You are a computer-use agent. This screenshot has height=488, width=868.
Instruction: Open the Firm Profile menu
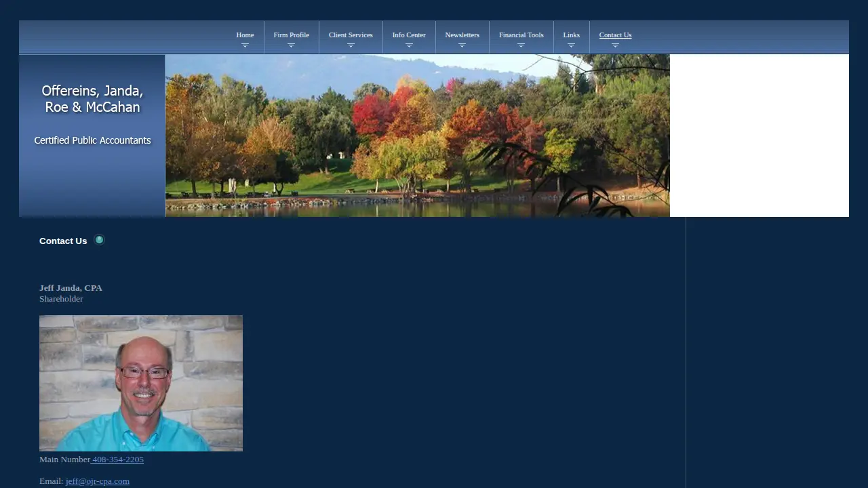point(292,35)
